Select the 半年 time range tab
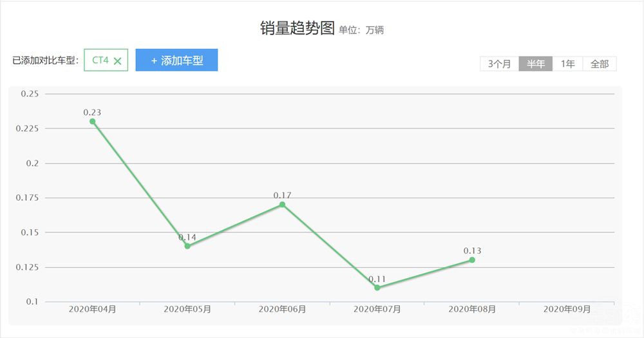644x338 pixels. point(535,64)
